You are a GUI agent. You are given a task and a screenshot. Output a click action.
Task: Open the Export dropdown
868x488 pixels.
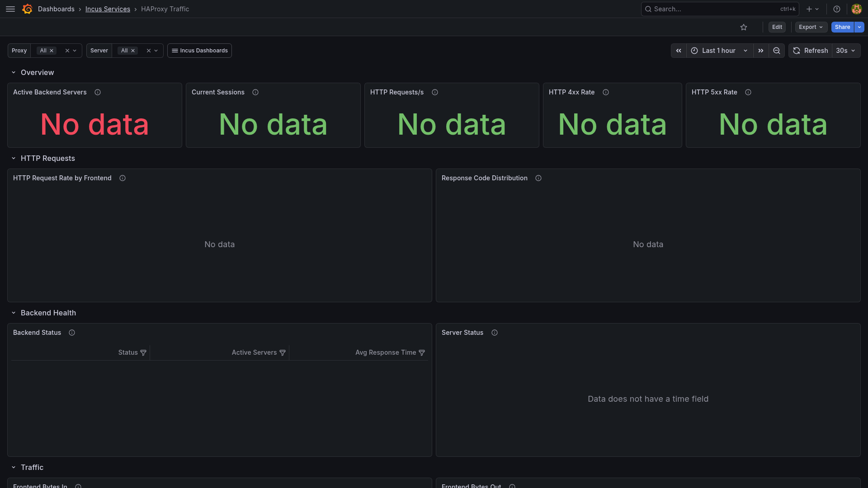pos(811,27)
